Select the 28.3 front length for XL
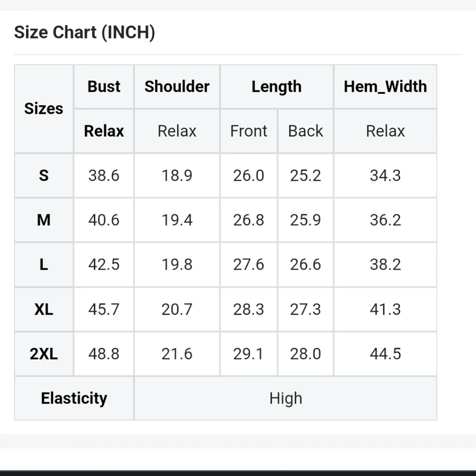The width and height of the screenshot is (476, 476). tap(248, 309)
